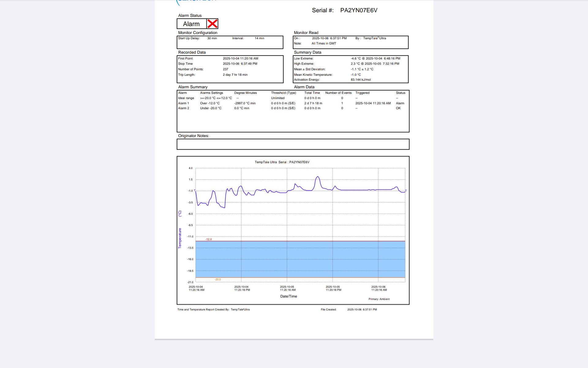The image size is (588, 368).
Task: Click the Ideal range row in Alarm Summary
Action: coord(186,98)
